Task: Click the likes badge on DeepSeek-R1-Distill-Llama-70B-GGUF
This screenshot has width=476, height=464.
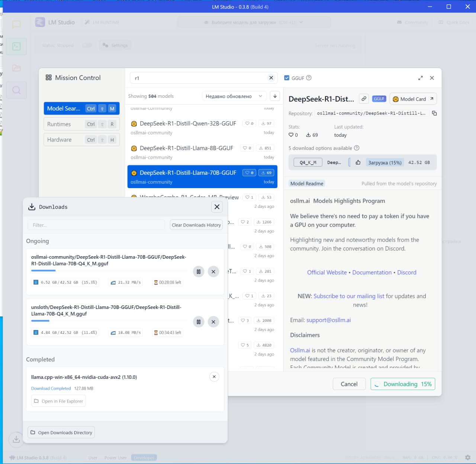Action: 249,173
